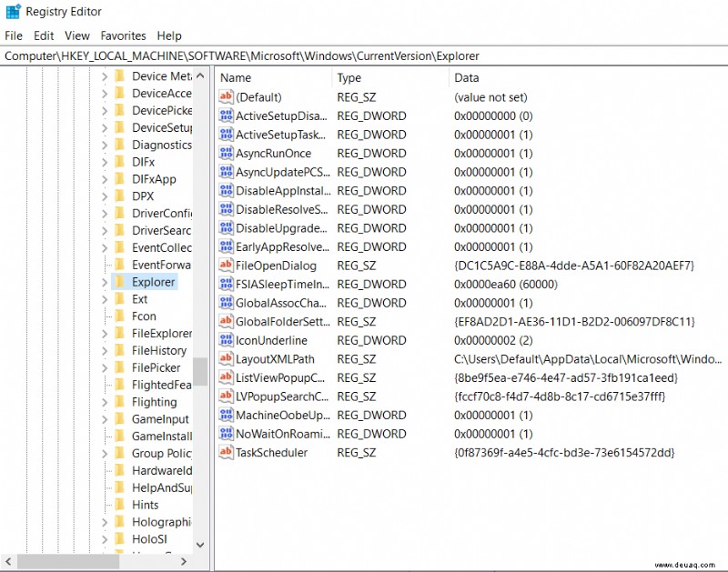Expand the Device Metadata key

pos(105,76)
